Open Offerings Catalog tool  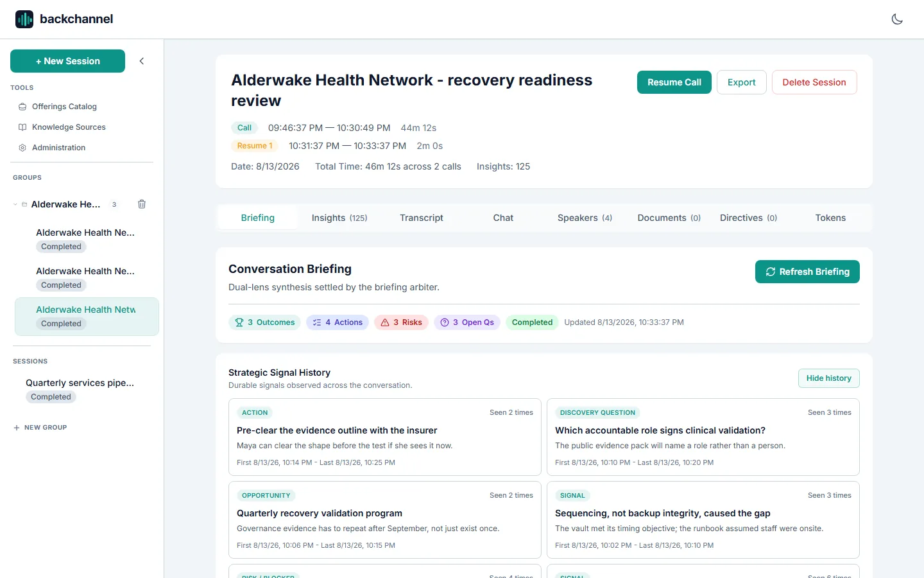[x=64, y=107]
